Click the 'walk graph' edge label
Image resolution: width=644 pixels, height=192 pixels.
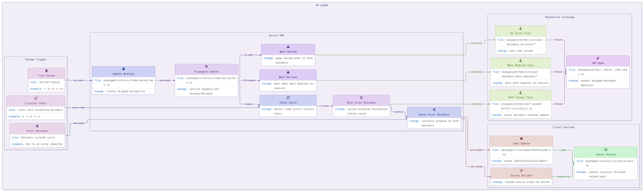(x=165, y=80)
